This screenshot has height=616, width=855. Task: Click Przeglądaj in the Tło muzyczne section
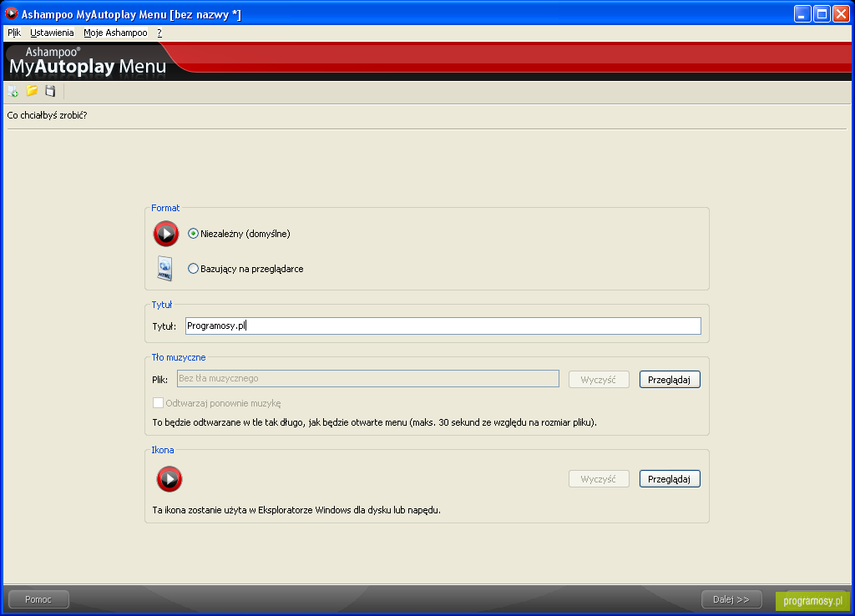coord(670,380)
